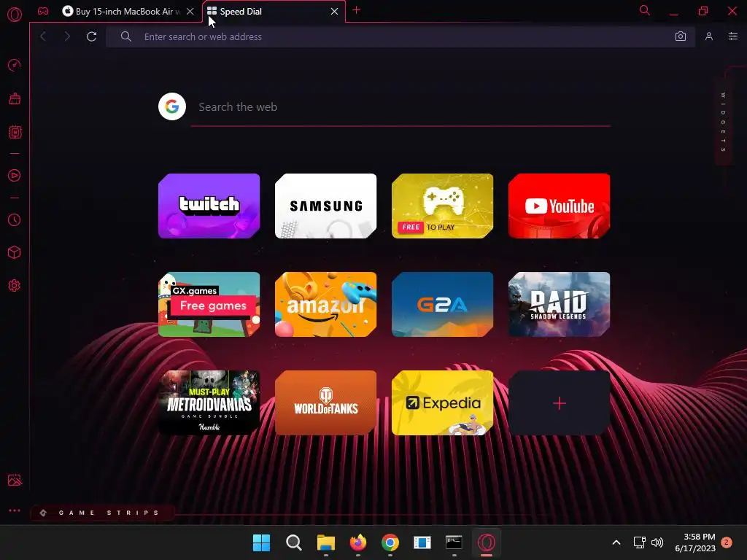Open the three-dot sidebar setup menu
The width and height of the screenshot is (747, 560).
(x=15, y=510)
